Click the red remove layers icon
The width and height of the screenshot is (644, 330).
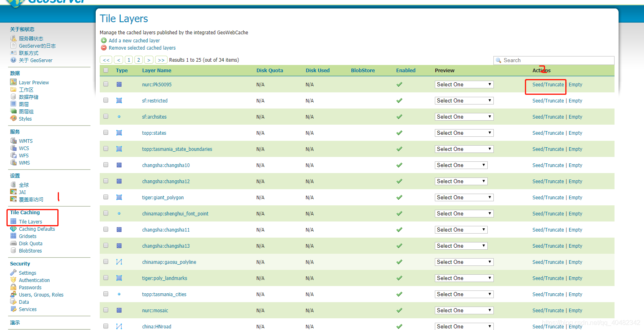(x=104, y=48)
